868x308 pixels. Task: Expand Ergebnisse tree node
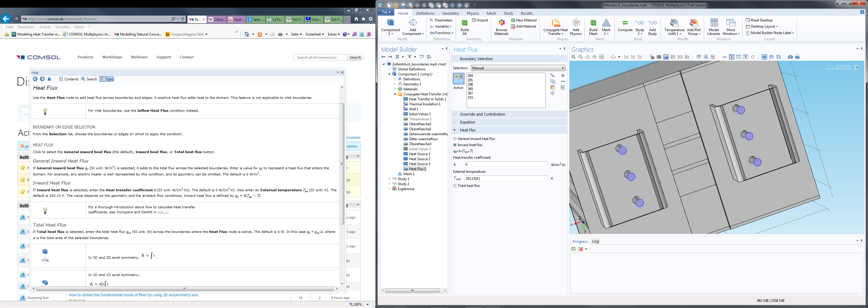[x=389, y=189]
